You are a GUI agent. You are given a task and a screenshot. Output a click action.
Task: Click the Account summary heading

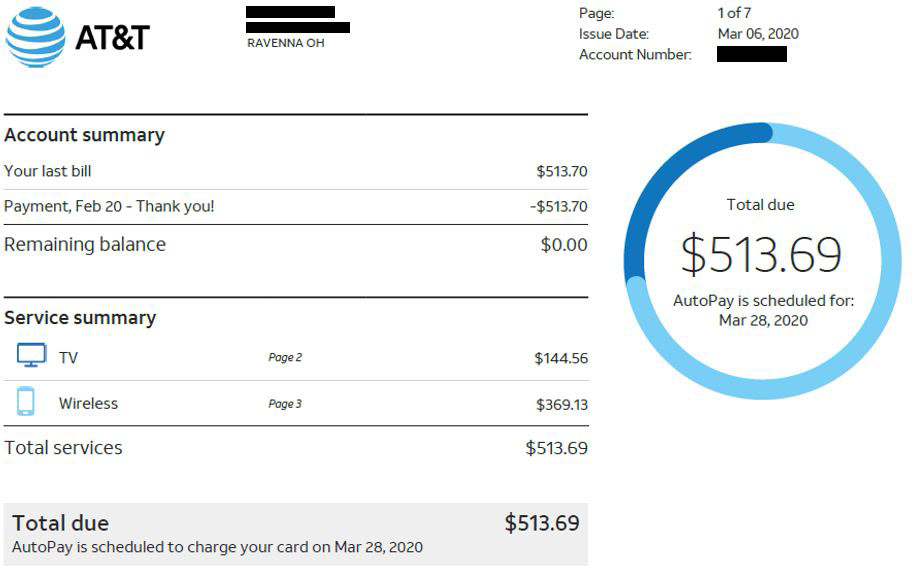85,135
